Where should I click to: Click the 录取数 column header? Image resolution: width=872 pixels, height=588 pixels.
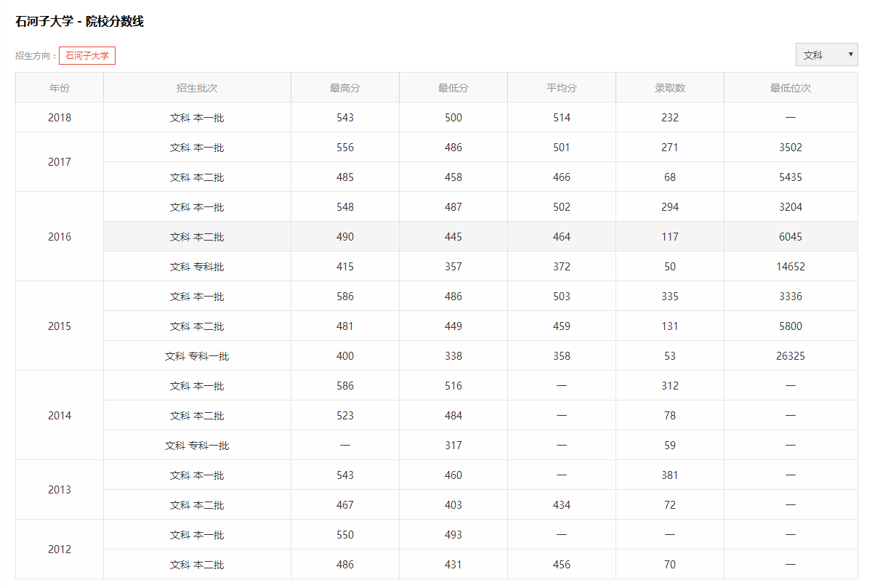tap(670, 88)
